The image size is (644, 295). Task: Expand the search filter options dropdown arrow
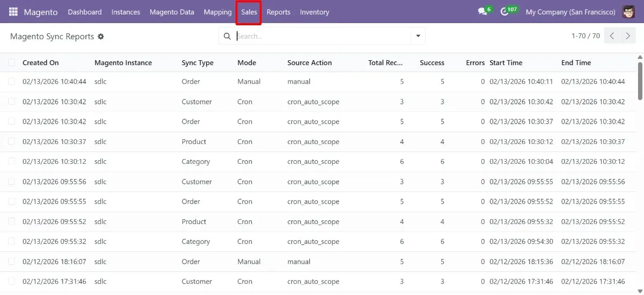(x=418, y=36)
